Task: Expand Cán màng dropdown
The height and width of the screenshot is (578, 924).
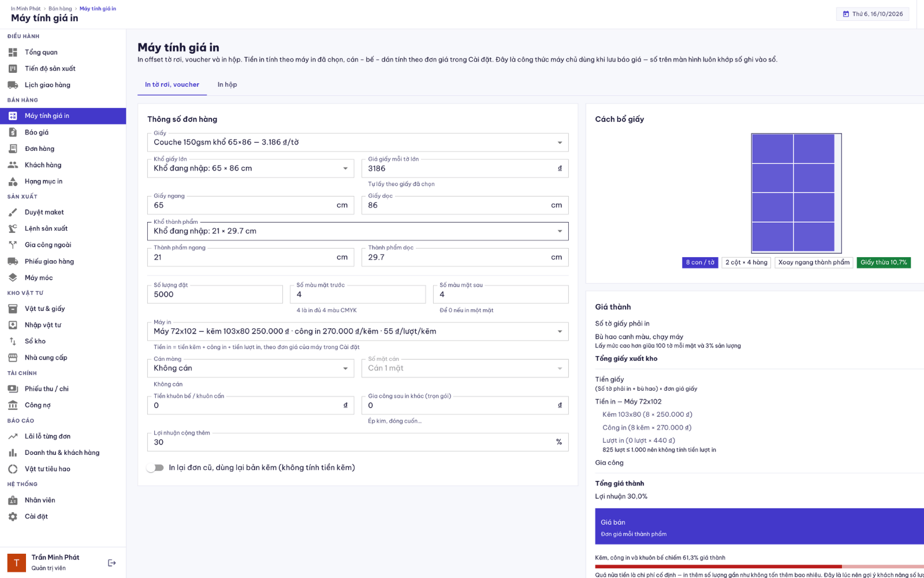Action: (x=251, y=368)
